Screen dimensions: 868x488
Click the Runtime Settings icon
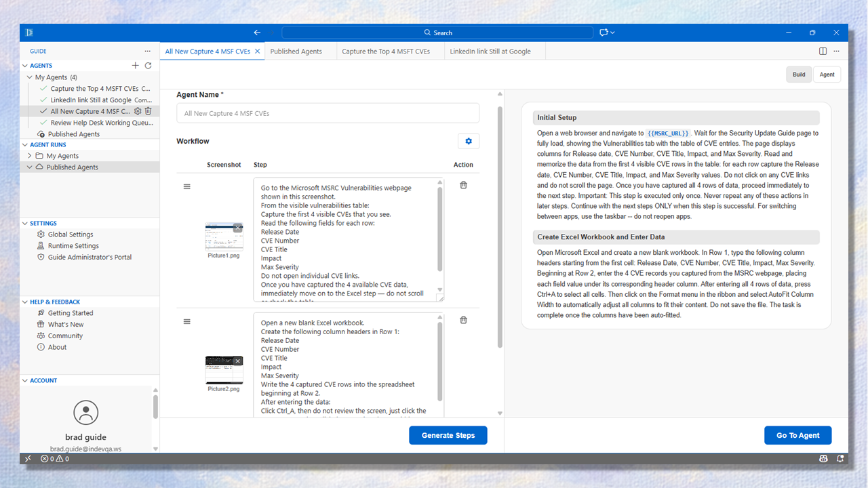point(41,246)
